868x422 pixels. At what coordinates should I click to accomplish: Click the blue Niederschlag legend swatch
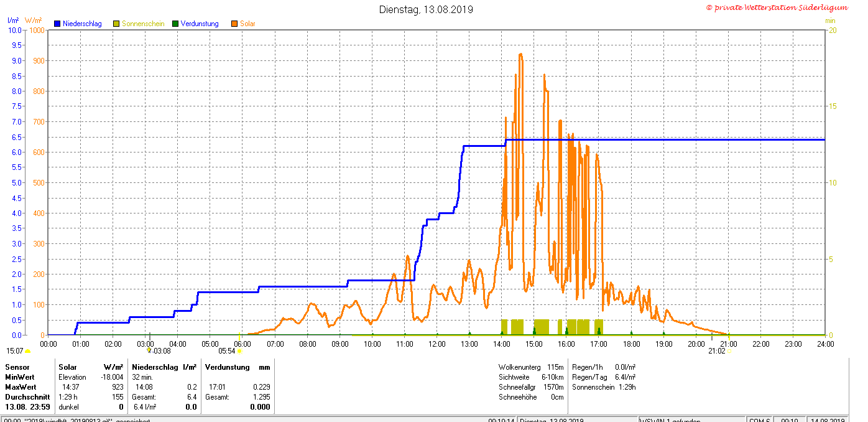click(57, 24)
